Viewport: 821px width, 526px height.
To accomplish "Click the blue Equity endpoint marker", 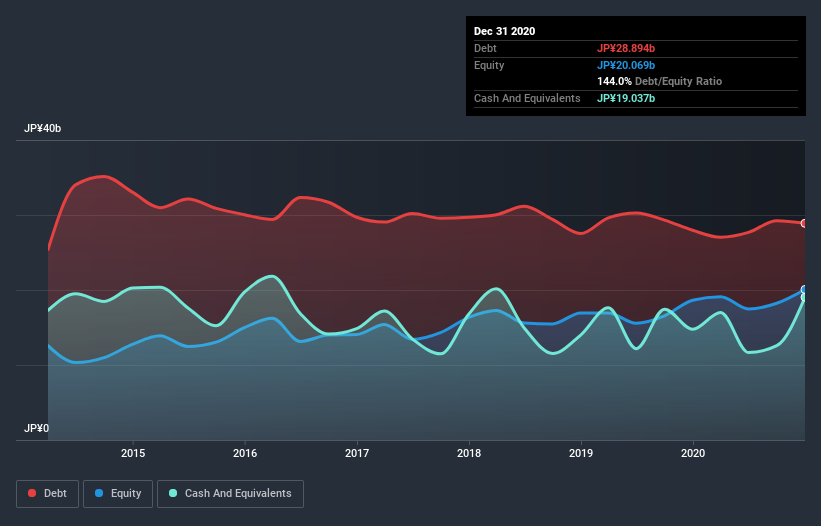I will 804,289.
